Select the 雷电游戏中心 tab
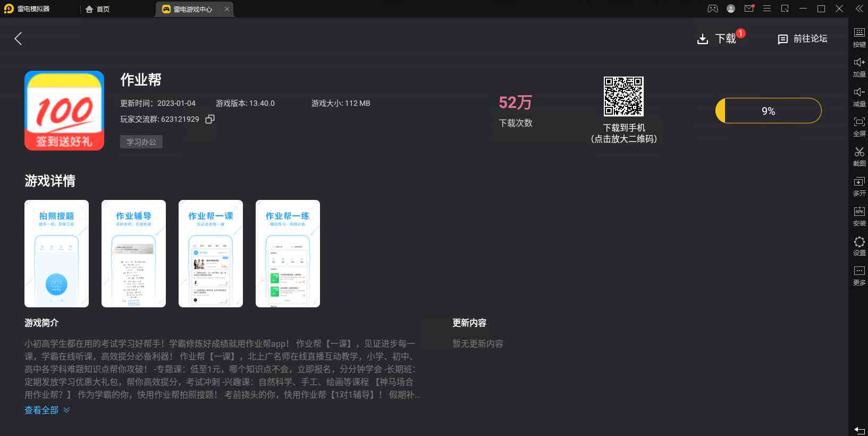The image size is (868, 436). click(x=192, y=9)
